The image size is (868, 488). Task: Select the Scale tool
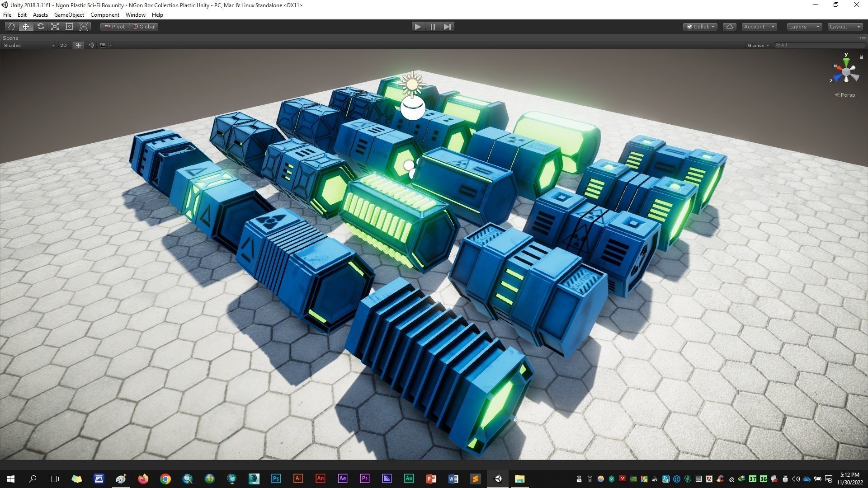click(55, 27)
